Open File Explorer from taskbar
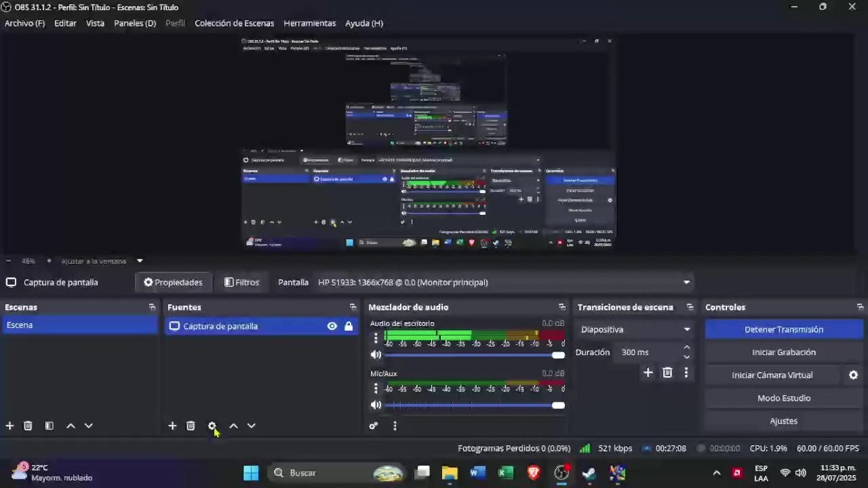 click(450, 473)
